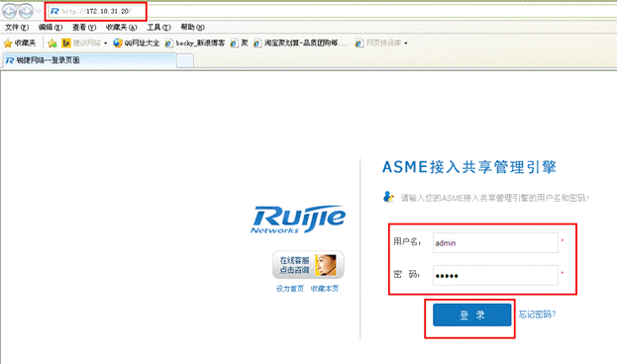Open the QQ网址大全 favorite link
Screen dimensions: 617x364
click(137, 43)
